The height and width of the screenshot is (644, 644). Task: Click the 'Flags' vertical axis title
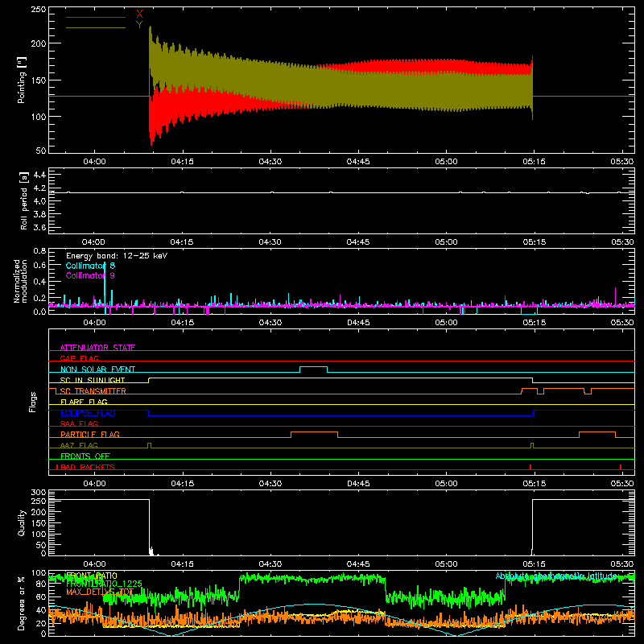point(32,402)
